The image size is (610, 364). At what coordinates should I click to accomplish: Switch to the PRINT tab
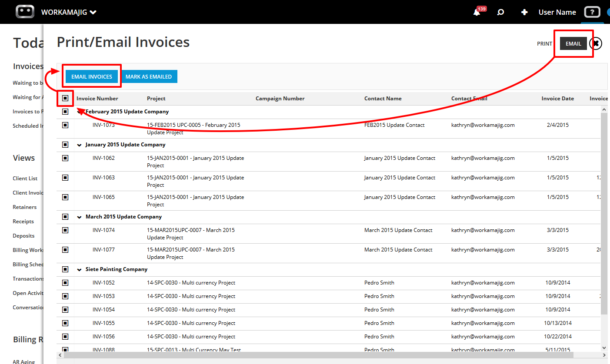(544, 43)
